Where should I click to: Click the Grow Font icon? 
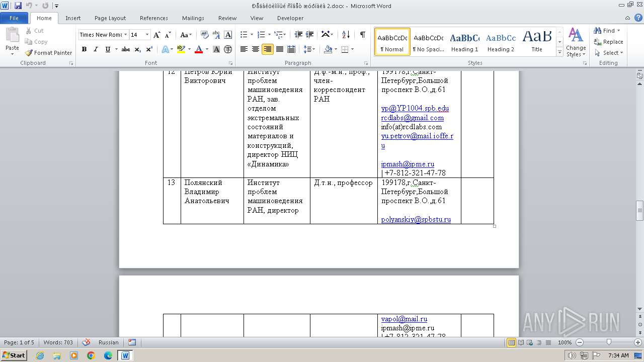[157, 35]
